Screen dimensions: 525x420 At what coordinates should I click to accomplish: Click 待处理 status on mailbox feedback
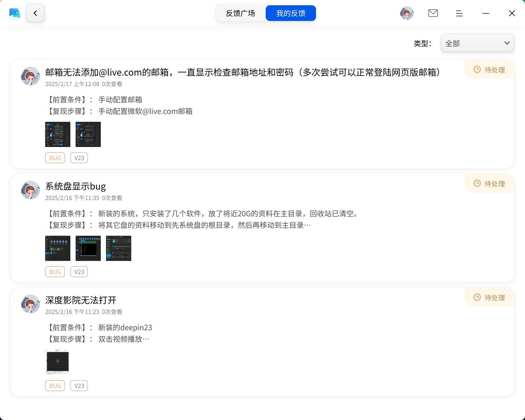489,70
